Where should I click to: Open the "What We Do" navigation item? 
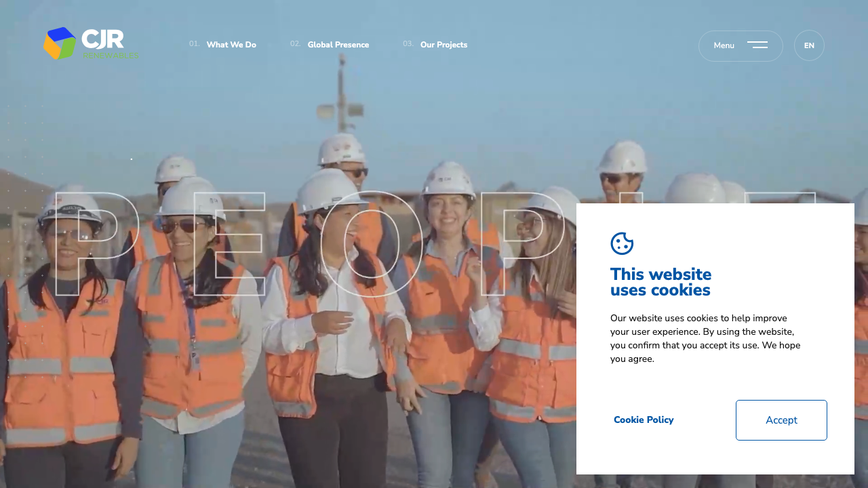point(231,45)
